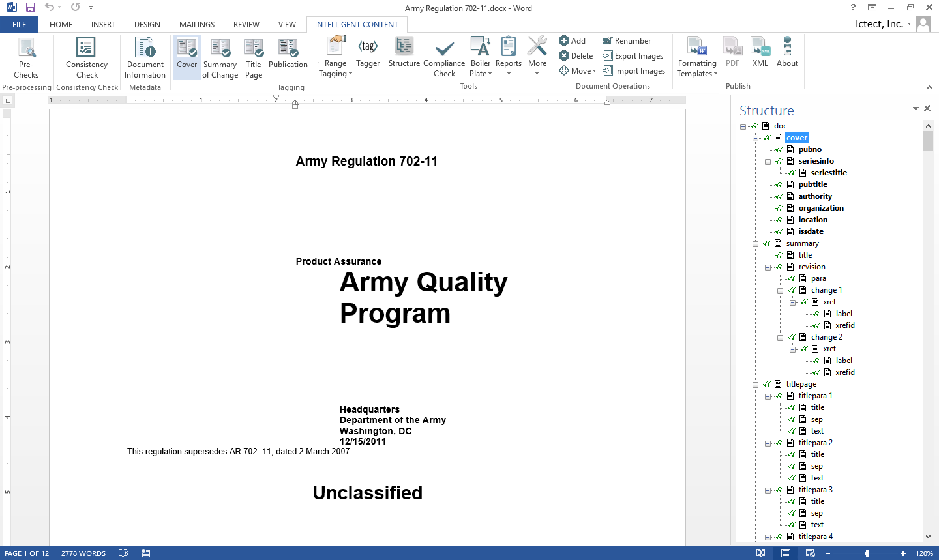Switch to Web Layout view
939x560 pixels.
tap(811, 553)
